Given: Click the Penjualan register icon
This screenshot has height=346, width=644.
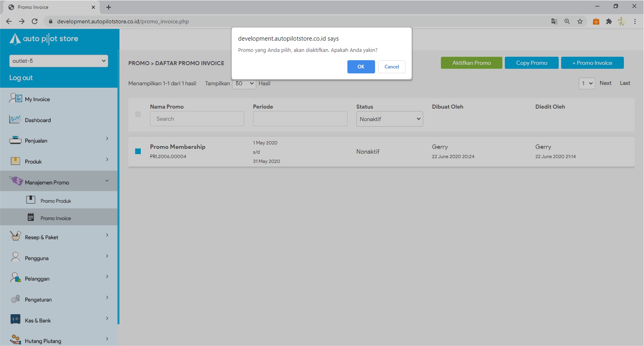Looking at the screenshot, I should pyautogui.click(x=15, y=140).
